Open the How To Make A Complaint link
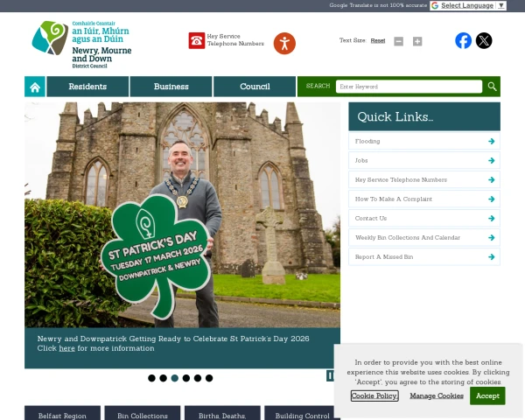 point(424,199)
